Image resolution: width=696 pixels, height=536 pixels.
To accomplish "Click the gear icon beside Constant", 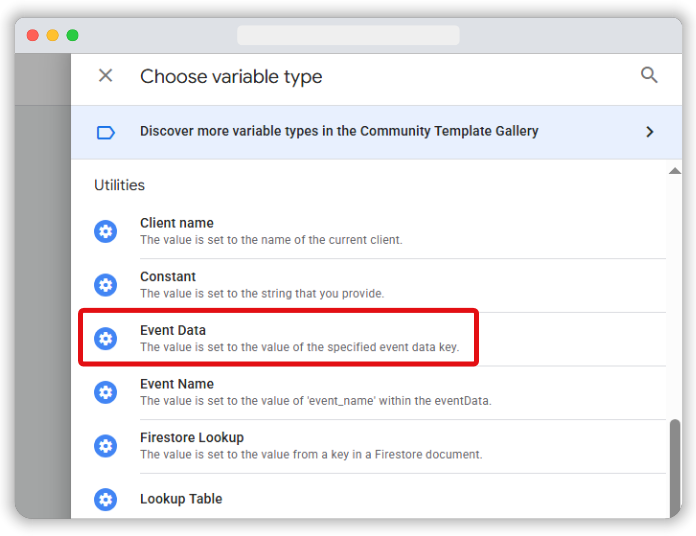I will click(106, 285).
